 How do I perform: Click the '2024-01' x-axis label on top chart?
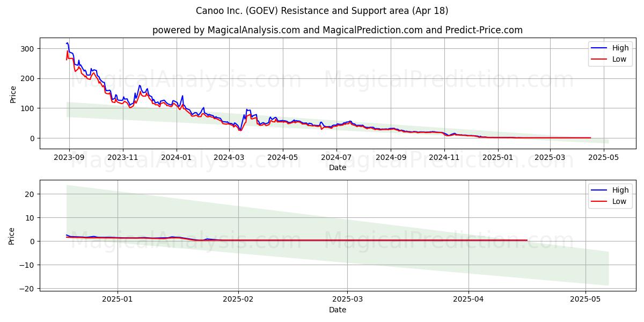click(x=177, y=158)
